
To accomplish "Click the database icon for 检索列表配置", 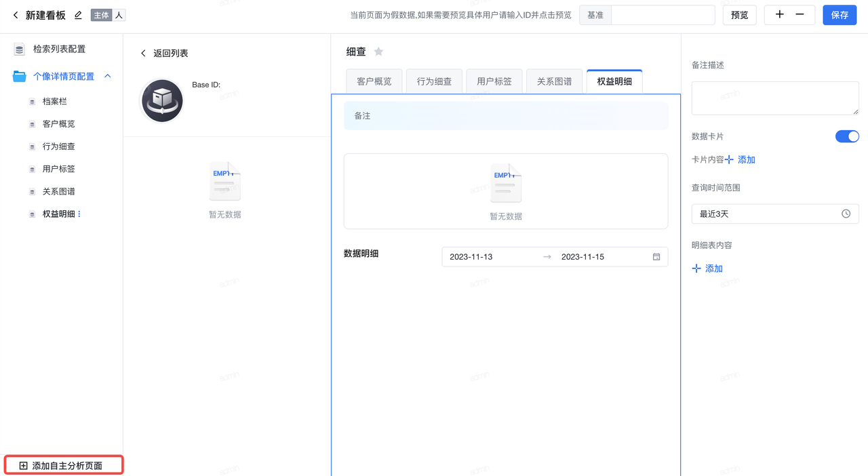I will [x=20, y=49].
